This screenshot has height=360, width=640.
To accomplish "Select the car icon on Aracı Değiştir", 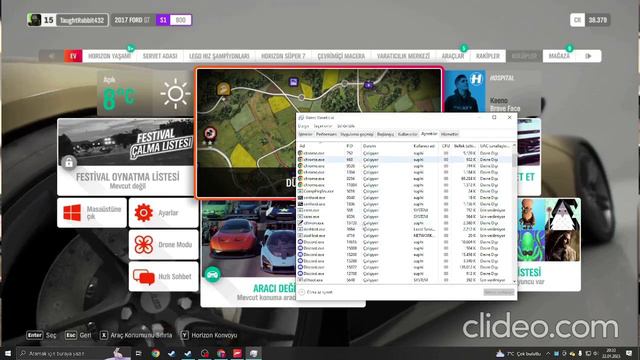I will pyautogui.click(x=213, y=274).
